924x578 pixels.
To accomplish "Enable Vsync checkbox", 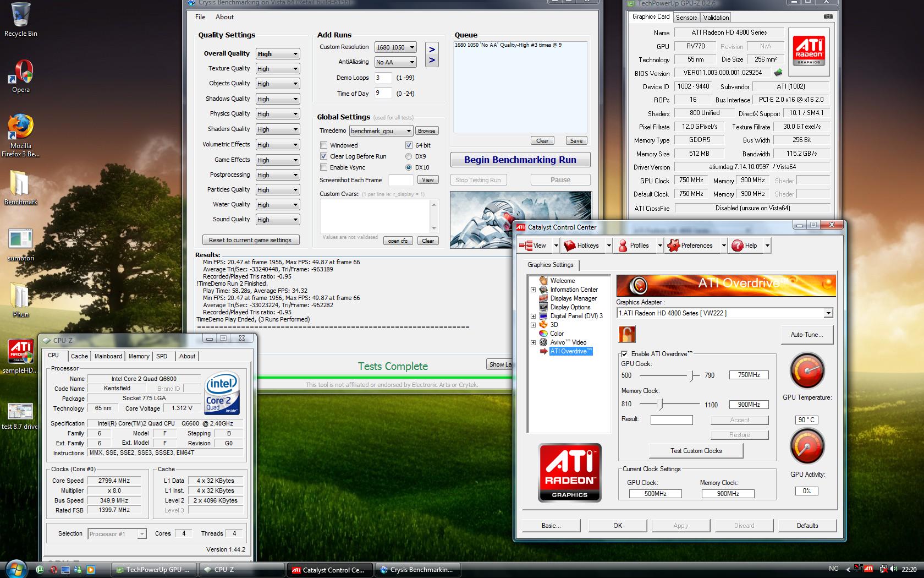I will [x=324, y=167].
